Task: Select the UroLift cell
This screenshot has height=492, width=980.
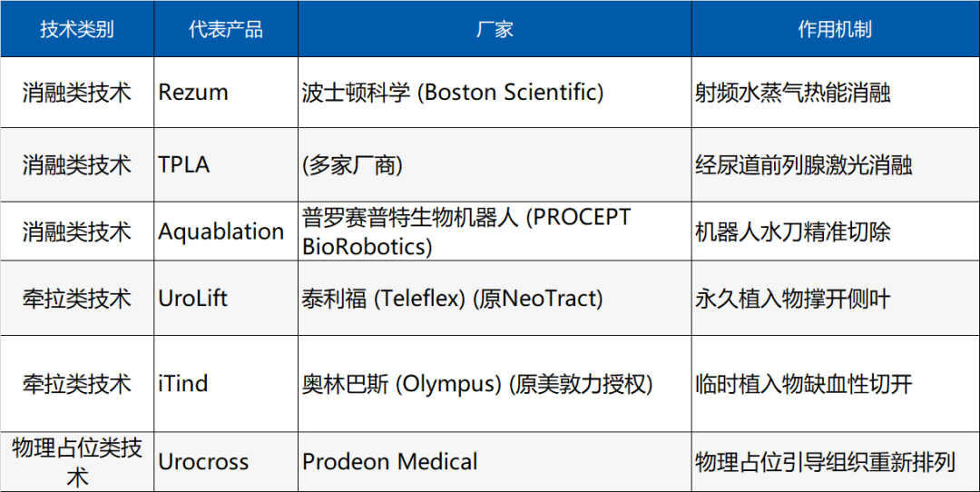Action: [x=226, y=299]
